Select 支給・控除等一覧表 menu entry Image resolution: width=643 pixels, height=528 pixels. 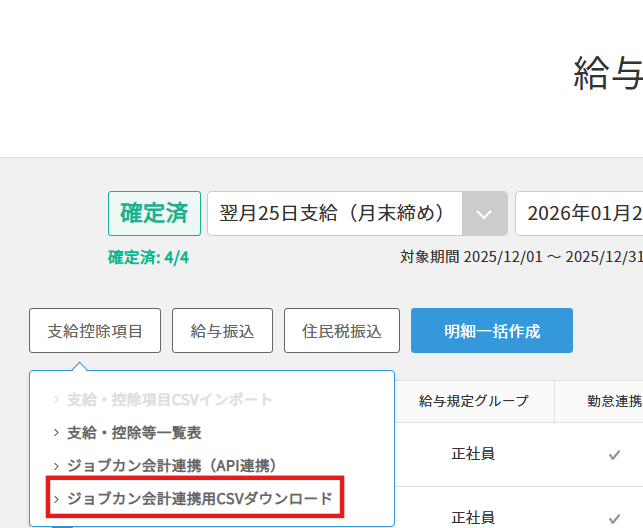(134, 432)
